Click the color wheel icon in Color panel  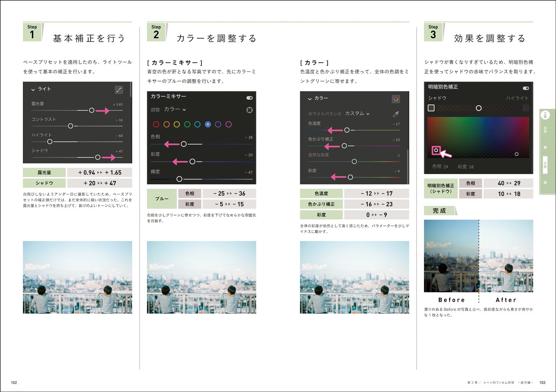click(396, 99)
